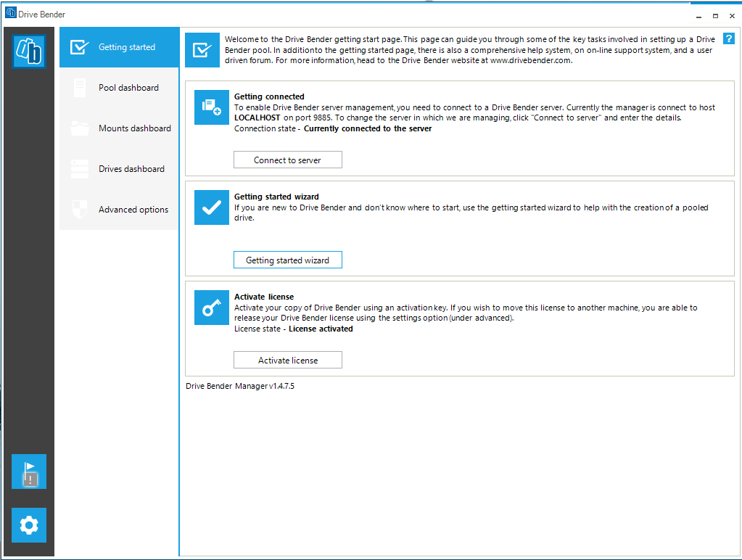Click the Drive Bender Manager v1.4.7.5 text
The image size is (742, 560).
(x=240, y=387)
